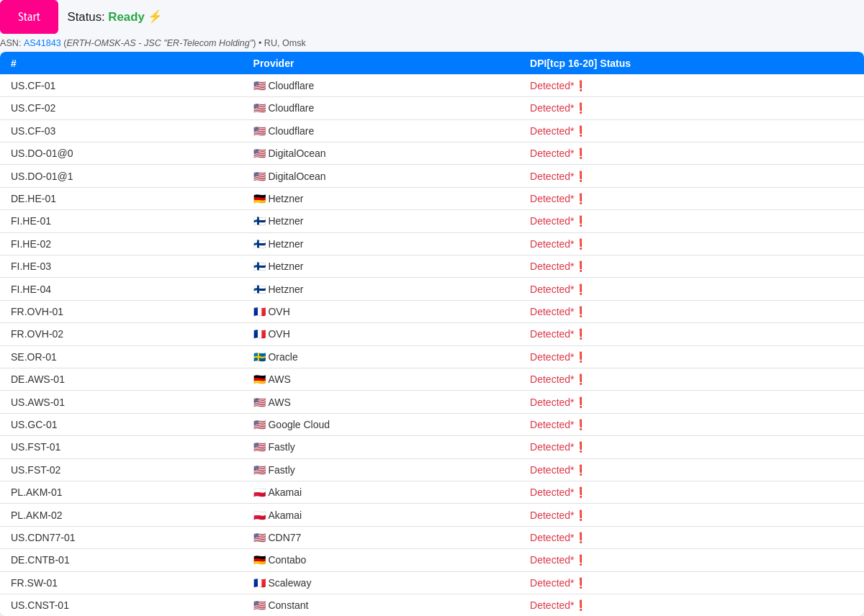Select row ID US.DO-01@1
Screen dimensions: 864x616
tap(42, 176)
